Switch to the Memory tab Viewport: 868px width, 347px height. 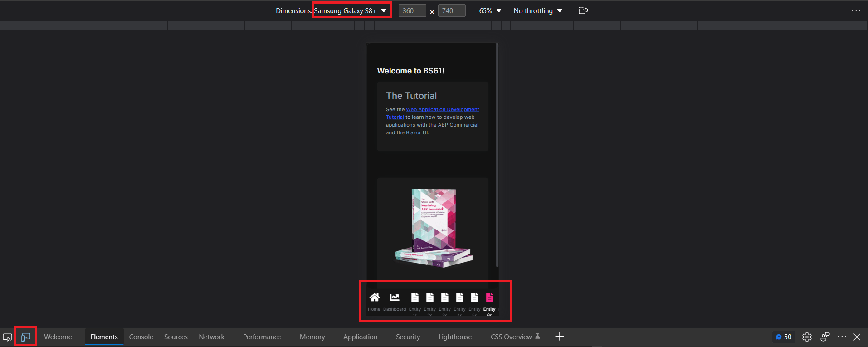coord(312,337)
